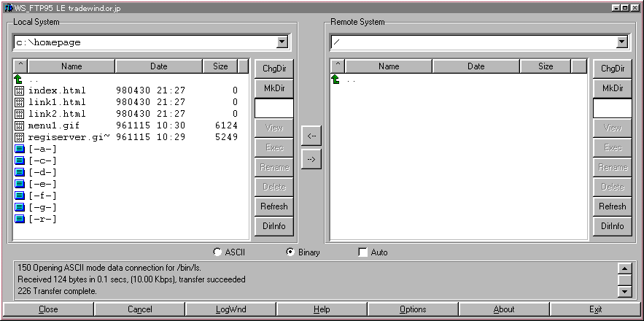Sort local files by Date column

click(158, 66)
